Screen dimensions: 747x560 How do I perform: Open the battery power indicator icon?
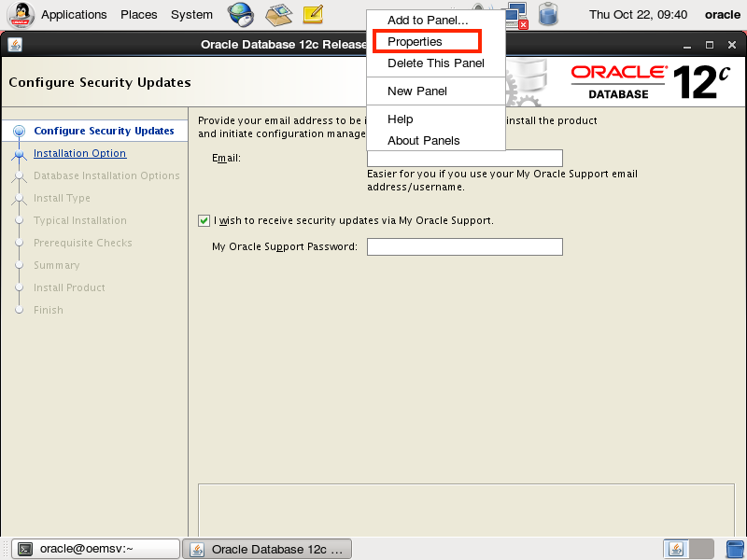point(548,14)
